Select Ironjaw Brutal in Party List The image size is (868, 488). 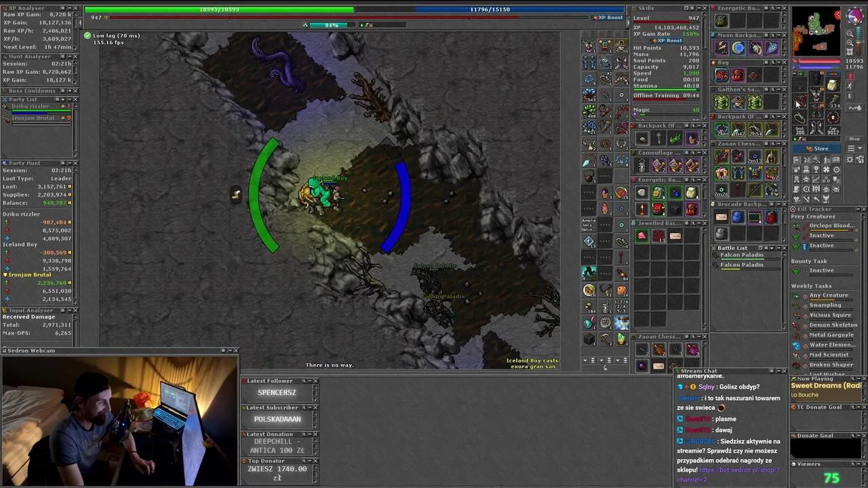pyautogui.click(x=37, y=119)
